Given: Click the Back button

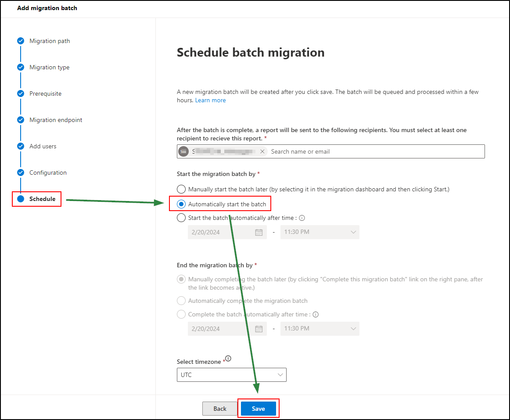Looking at the screenshot, I should (x=220, y=409).
